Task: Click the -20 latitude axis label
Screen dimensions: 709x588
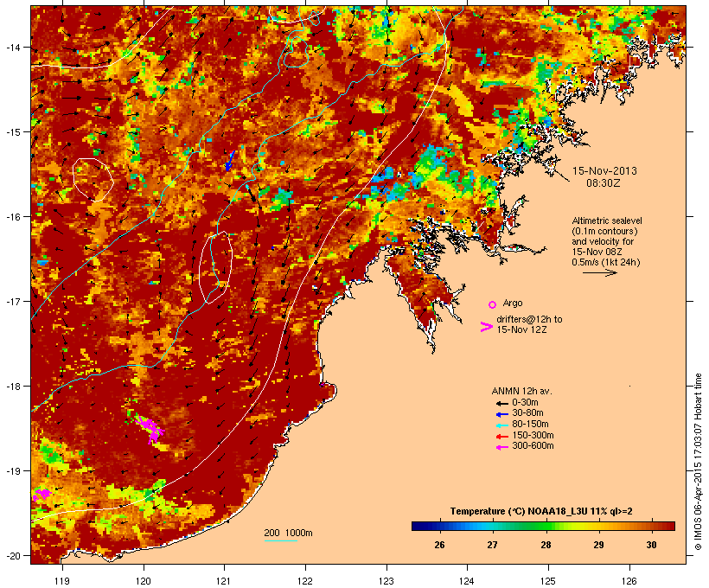Action: (12, 556)
